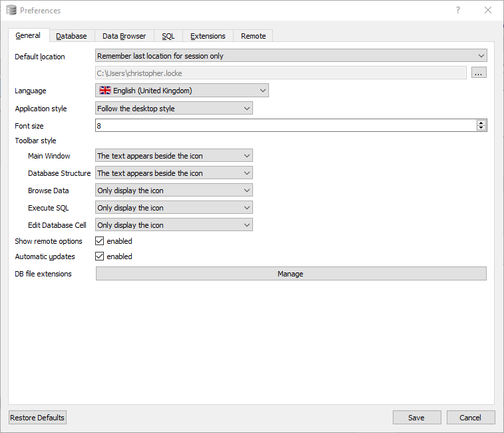Screen dimensions: 504x433
Task: Click the Font size label
Action: coord(29,126)
